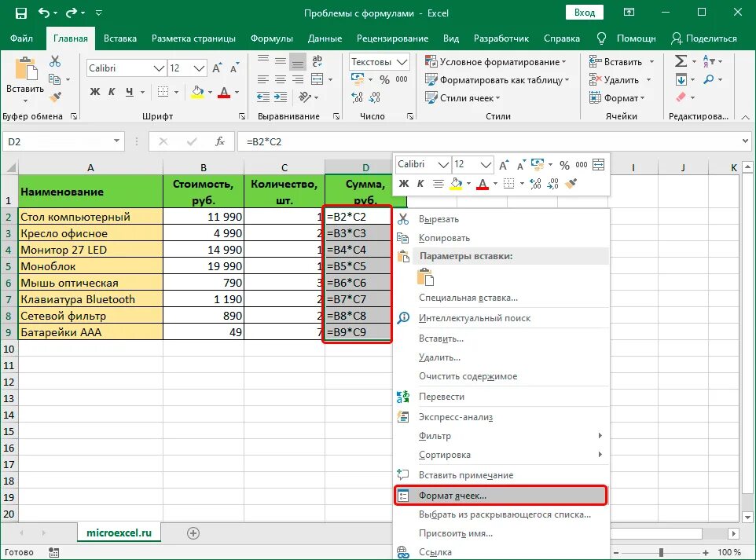Click the Копировать icon in the context menu

[x=402, y=237]
